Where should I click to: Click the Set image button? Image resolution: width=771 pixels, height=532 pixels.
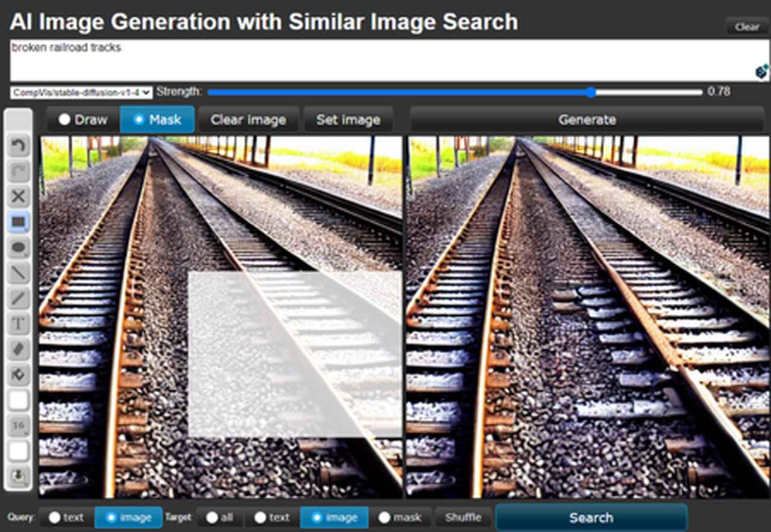point(348,120)
